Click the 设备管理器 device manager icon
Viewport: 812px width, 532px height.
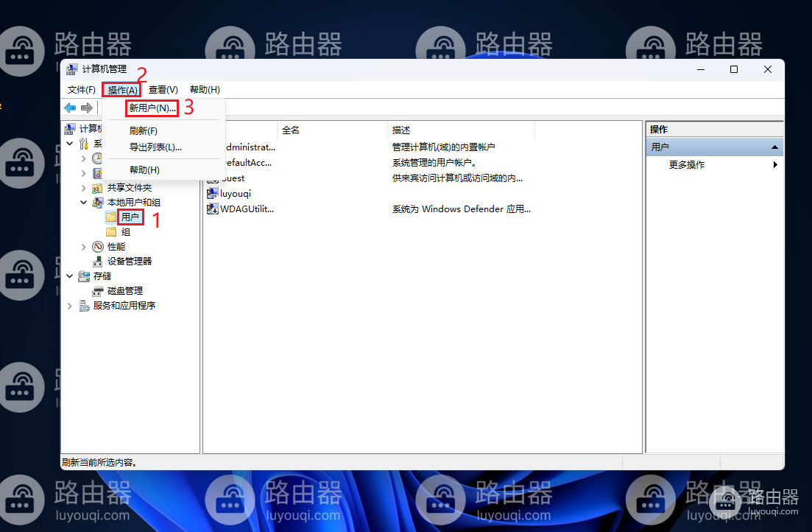(97, 262)
